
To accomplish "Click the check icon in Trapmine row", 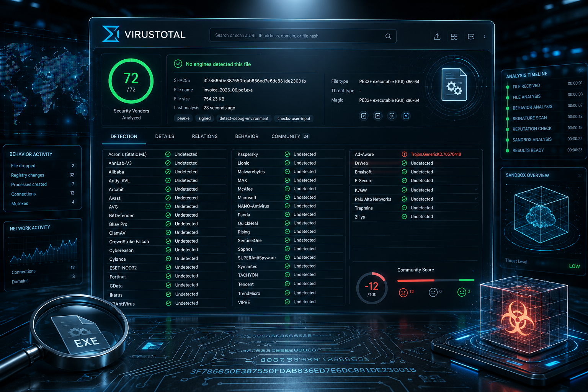I will coord(404,208).
